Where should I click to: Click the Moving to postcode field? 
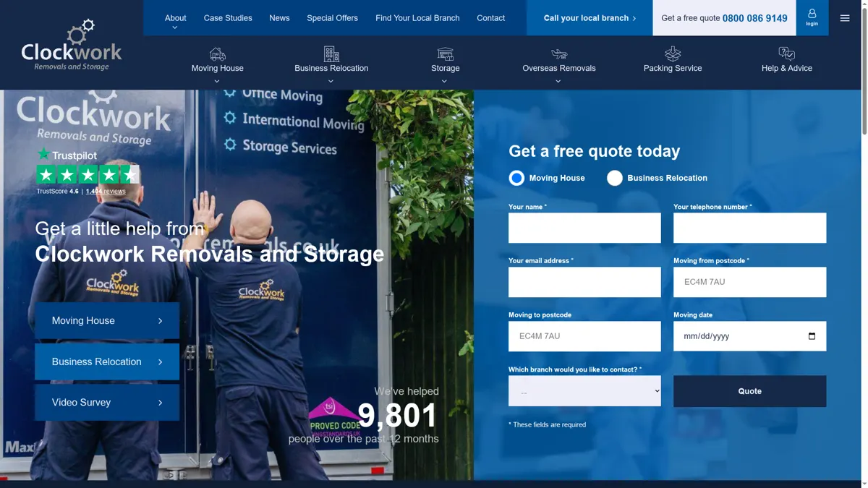point(584,336)
